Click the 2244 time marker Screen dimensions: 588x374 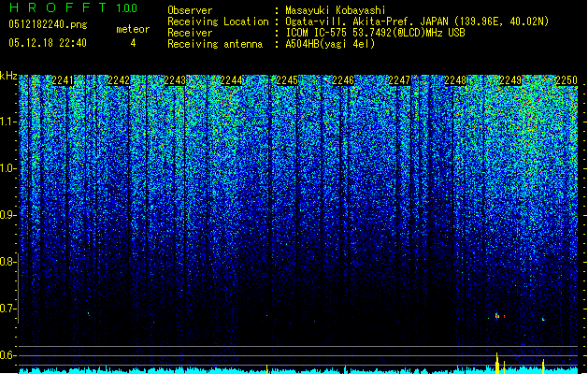click(231, 80)
